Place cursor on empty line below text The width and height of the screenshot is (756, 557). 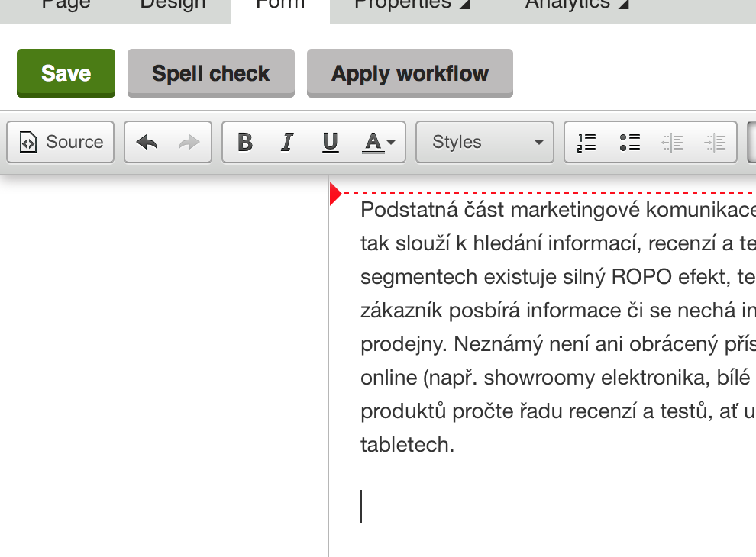pyautogui.click(x=458, y=507)
